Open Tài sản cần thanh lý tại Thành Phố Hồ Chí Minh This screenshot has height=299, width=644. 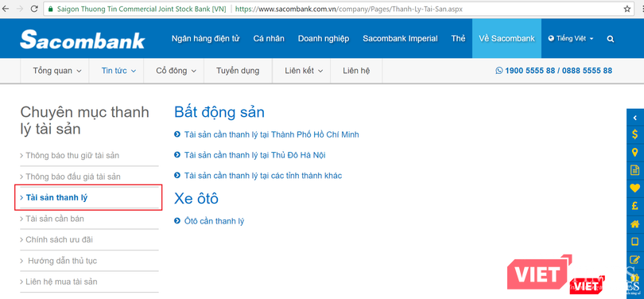click(271, 134)
